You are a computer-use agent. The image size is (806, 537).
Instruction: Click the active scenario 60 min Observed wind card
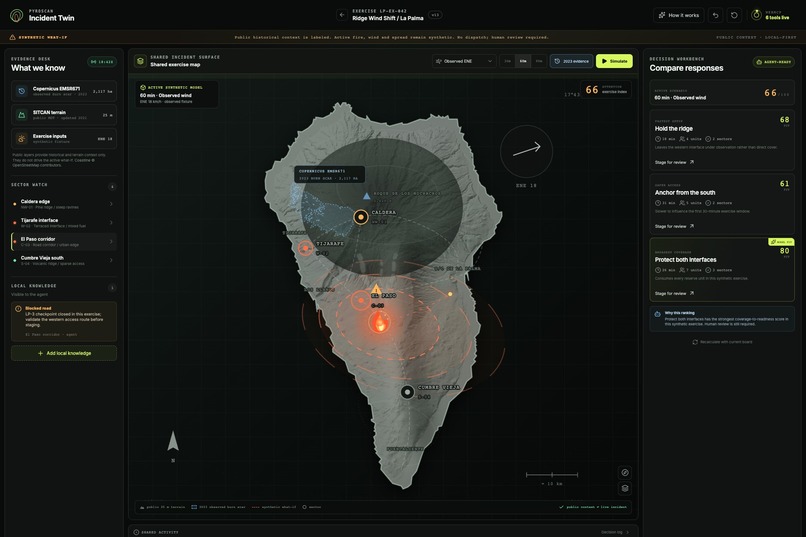point(722,93)
